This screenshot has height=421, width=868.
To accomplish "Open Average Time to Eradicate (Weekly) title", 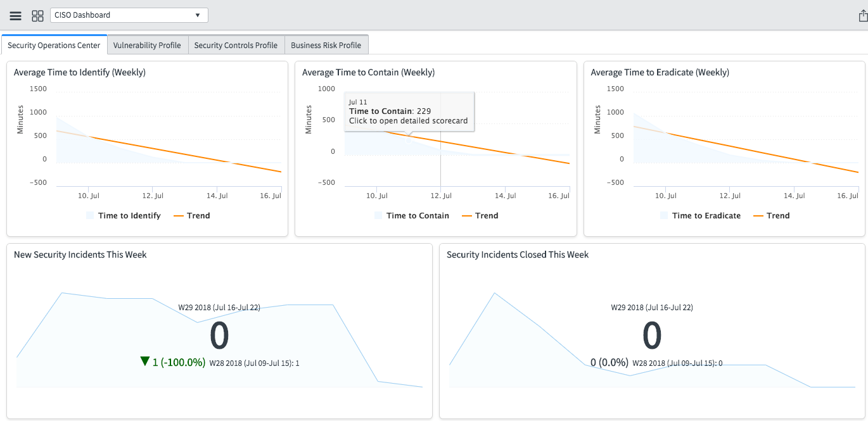I will click(660, 72).
